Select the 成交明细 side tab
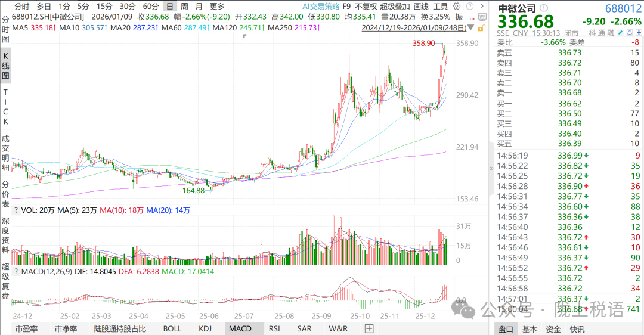This screenshot has height=335, width=644. point(5,153)
